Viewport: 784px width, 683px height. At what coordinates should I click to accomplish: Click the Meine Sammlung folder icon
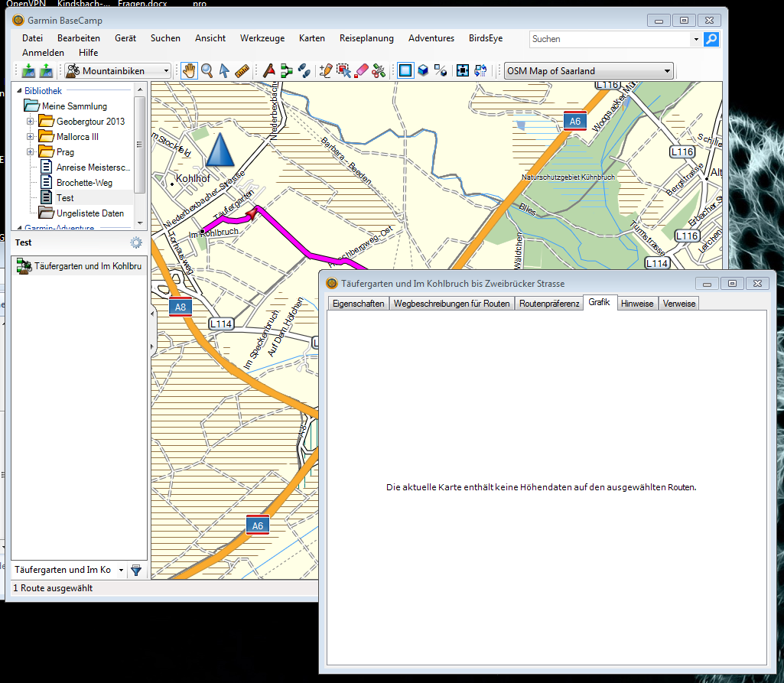[31, 106]
